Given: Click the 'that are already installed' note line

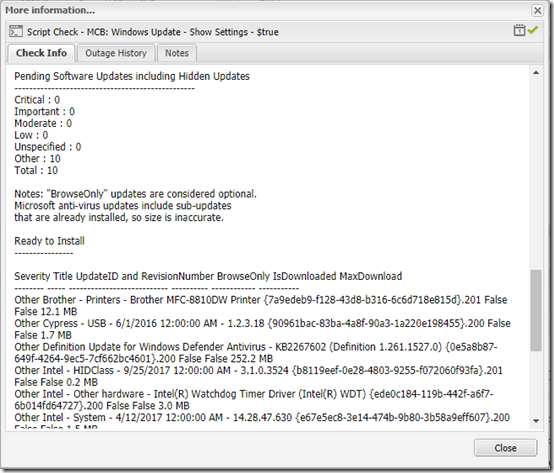Looking at the screenshot, I should coord(119,218).
